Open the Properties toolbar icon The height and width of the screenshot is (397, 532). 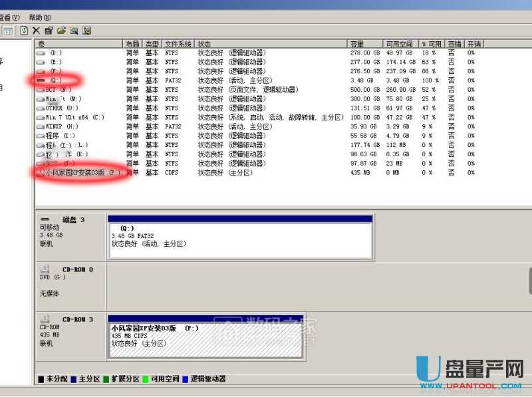(x=49, y=31)
